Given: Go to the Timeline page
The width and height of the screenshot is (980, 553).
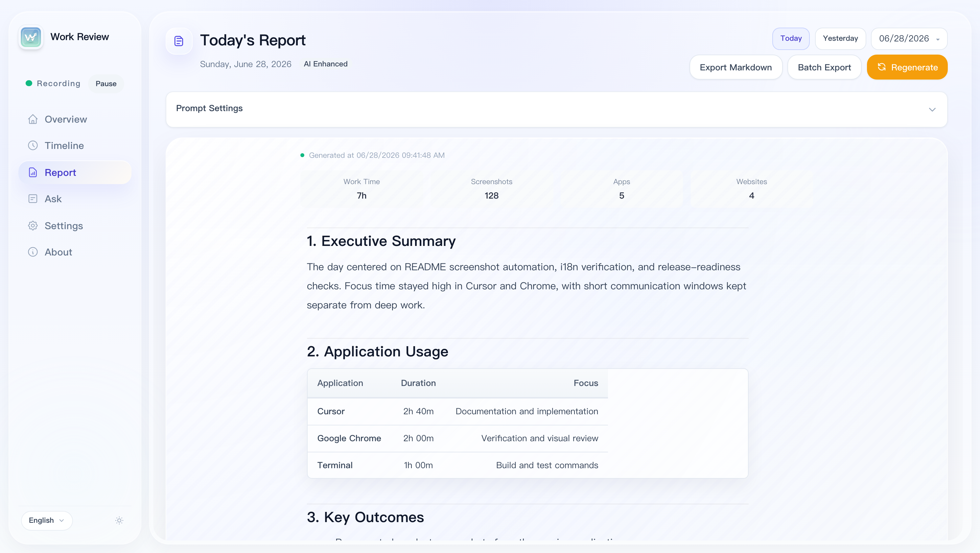Looking at the screenshot, I should coord(75,145).
